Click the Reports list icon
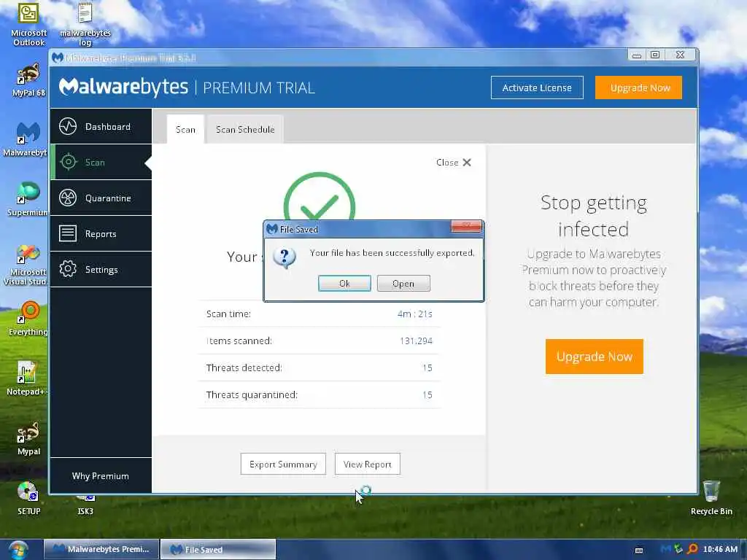This screenshot has height=560, width=747. 68,234
